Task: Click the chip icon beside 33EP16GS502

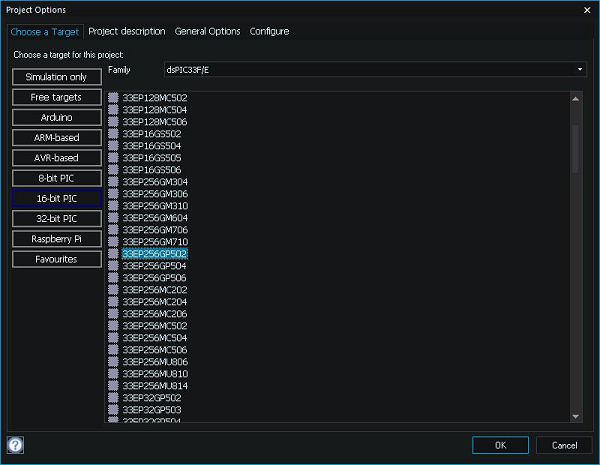Action: tap(113, 134)
